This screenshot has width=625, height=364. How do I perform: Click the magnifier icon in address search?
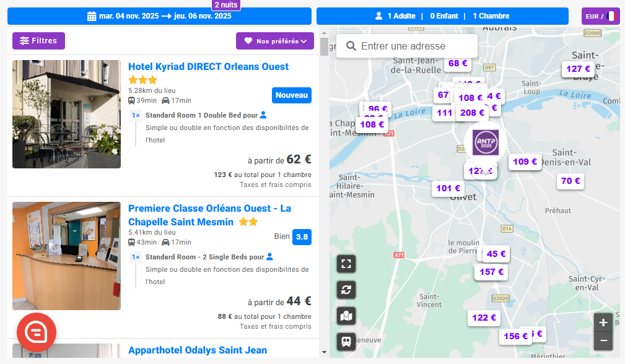pyautogui.click(x=351, y=46)
